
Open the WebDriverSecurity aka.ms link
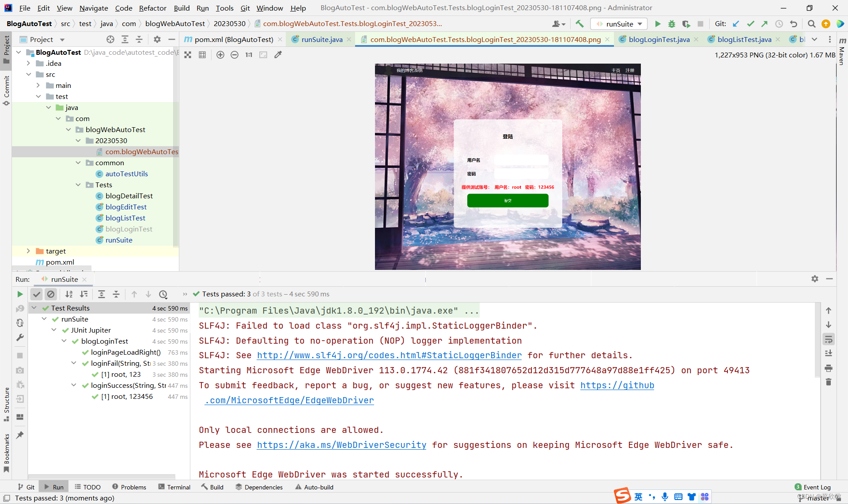341,445
